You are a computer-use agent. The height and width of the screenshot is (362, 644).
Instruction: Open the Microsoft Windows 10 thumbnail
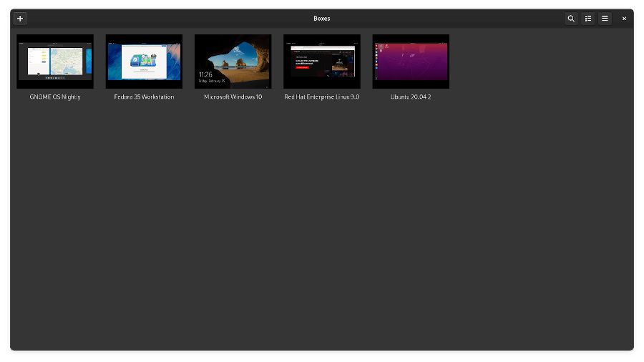click(233, 62)
